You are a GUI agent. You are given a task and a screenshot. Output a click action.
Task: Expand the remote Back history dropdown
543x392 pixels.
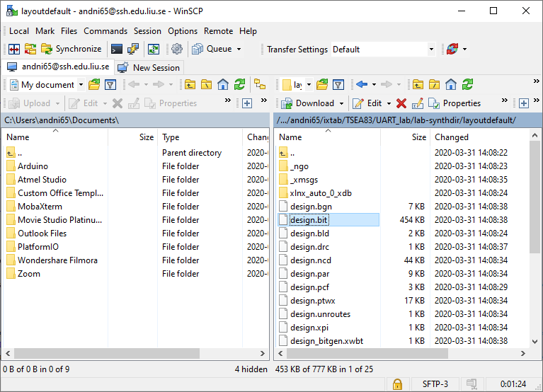click(374, 85)
